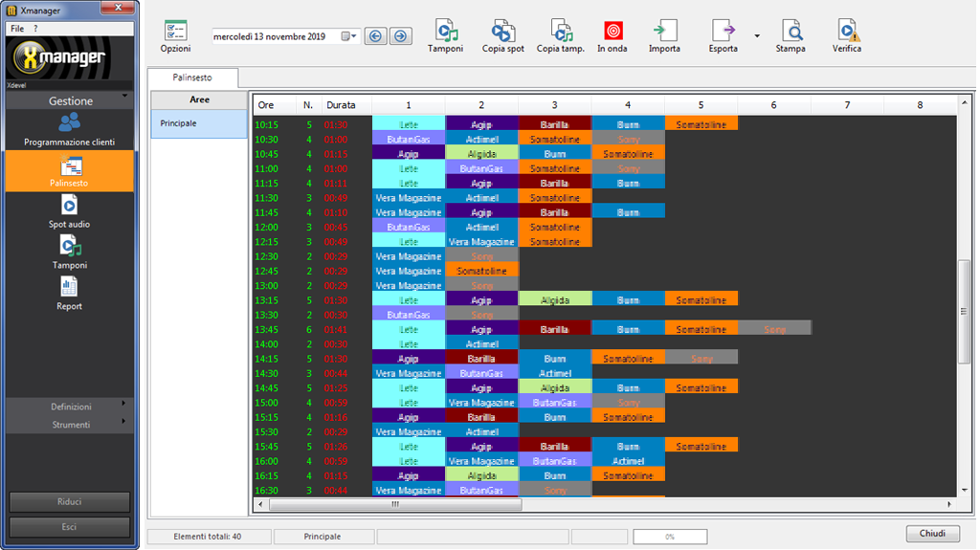Select Vera Magazine spot at 12:15
The image size is (980, 550).
[482, 242]
